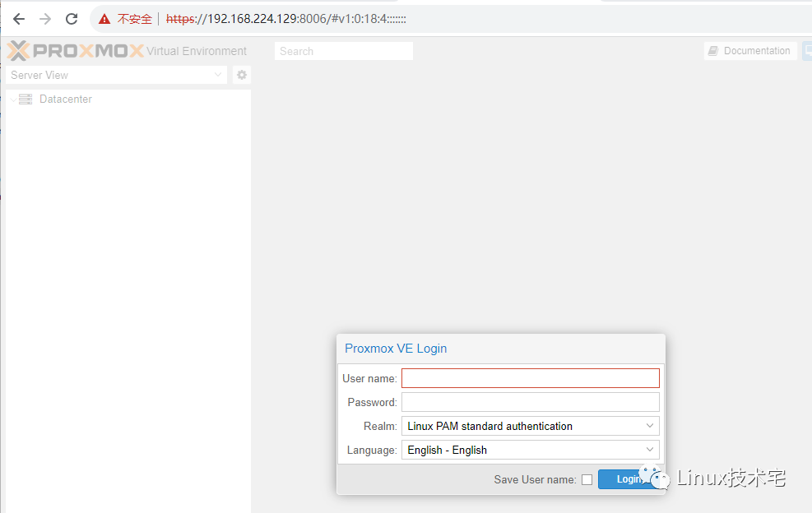812x513 pixels.
Task: Click the red not-secure warning icon
Action: [104, 19]
